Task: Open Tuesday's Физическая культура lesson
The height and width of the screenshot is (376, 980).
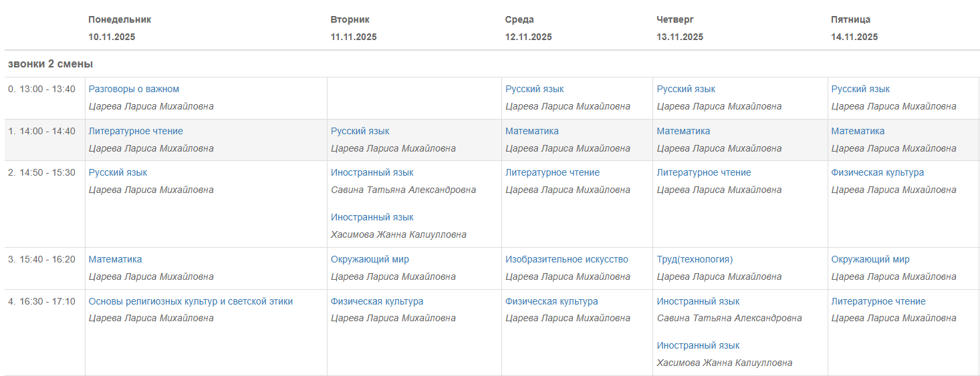Action: click(x=377, y=301)
